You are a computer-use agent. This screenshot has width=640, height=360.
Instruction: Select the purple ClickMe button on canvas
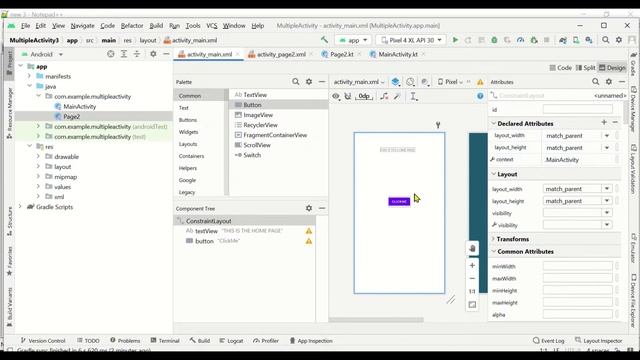pos(399,202)
